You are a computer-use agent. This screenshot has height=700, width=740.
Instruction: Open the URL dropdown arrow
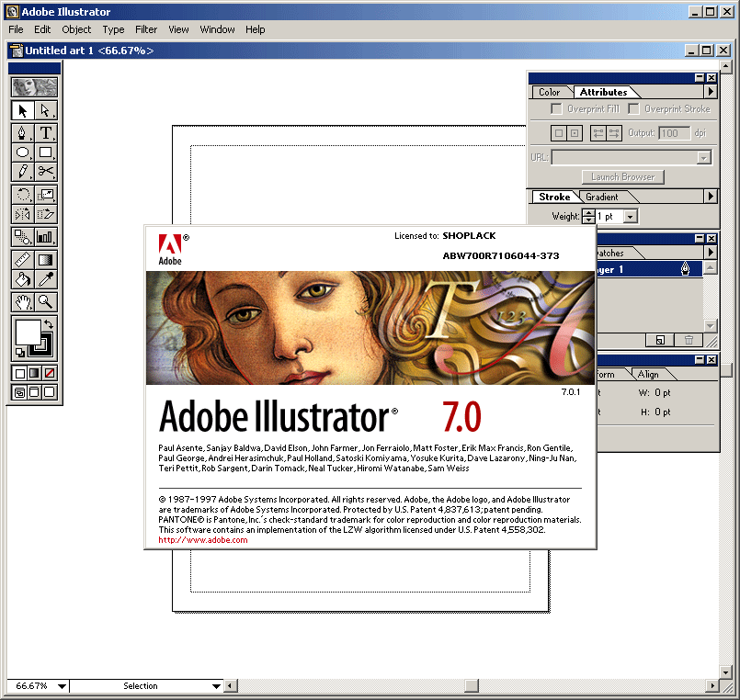pyautogui.click(x=703, y=158)
